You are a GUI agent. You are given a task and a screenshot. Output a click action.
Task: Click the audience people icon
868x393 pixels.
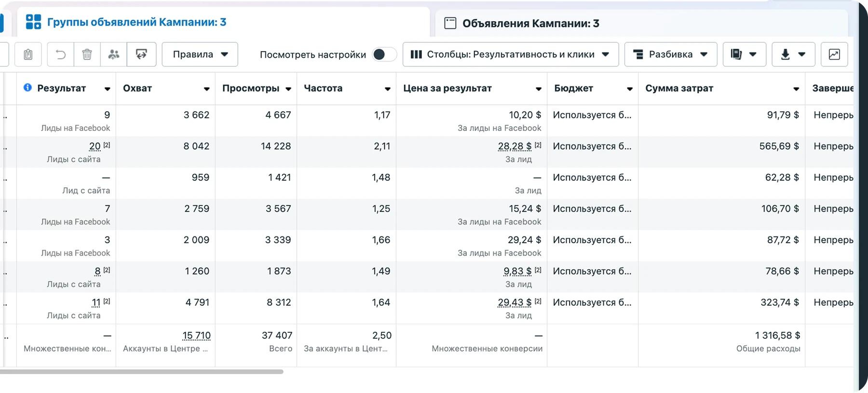pos(114,54)
